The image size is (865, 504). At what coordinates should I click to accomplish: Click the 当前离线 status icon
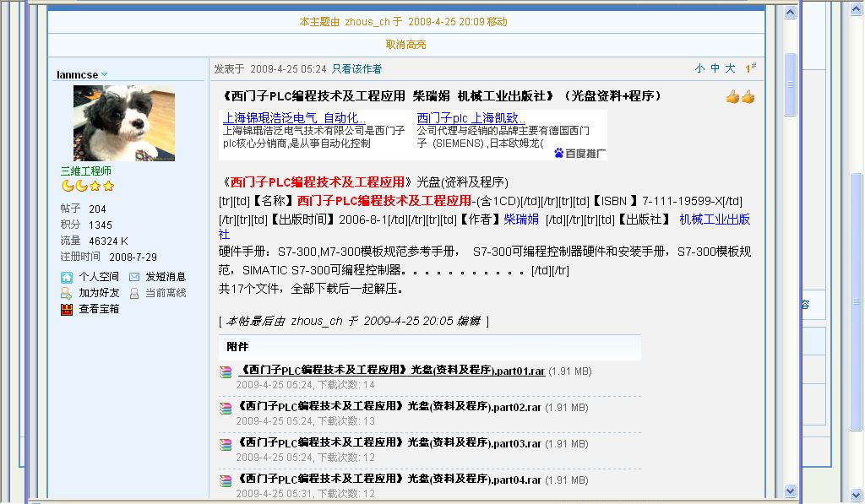[x=134, y=293]
